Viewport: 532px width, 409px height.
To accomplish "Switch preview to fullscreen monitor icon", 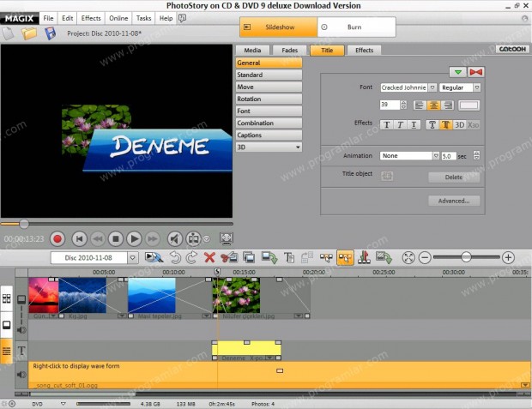I will [x=227, y=238].
